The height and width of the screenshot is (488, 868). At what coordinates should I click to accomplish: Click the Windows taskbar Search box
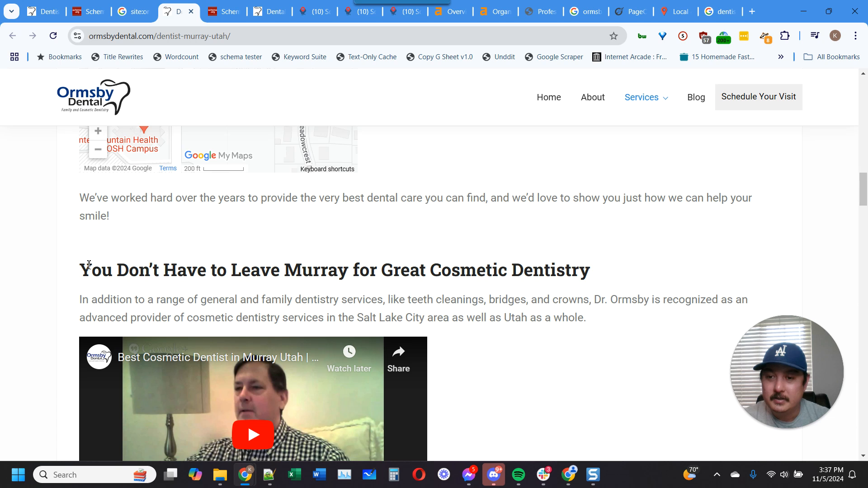click(x=95, y=474)
